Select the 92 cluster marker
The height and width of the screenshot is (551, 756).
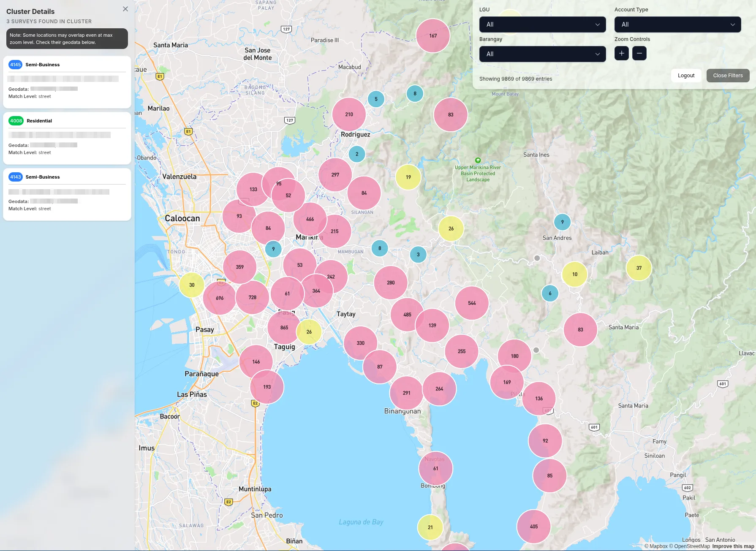tap(545, 441)
